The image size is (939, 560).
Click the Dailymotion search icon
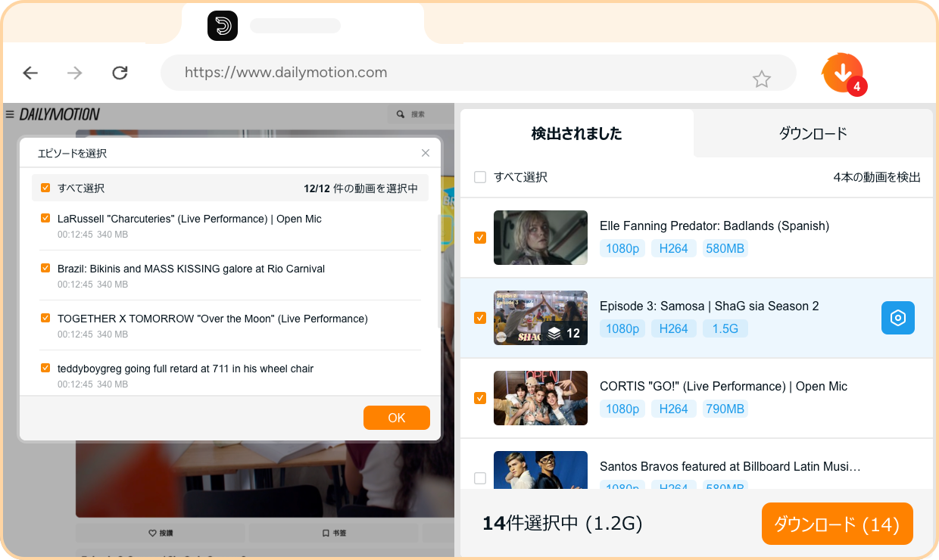click(x=401, y=114)
